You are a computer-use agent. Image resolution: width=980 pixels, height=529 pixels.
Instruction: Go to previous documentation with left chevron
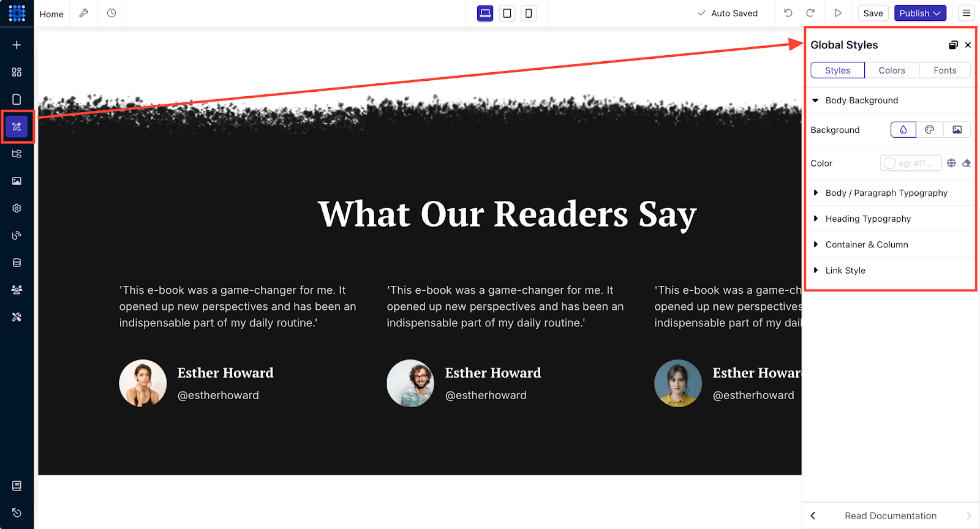click(x=813, y=516)
